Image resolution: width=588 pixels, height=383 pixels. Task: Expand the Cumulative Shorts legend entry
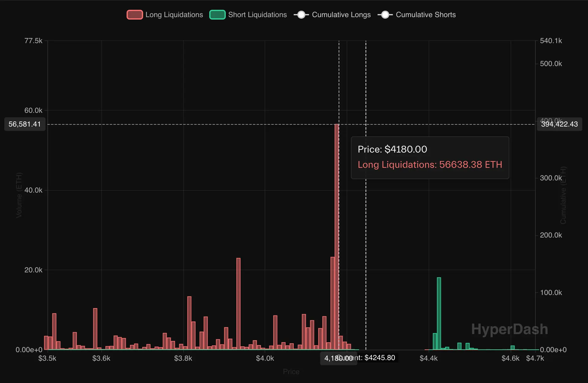tap(426, 14)
